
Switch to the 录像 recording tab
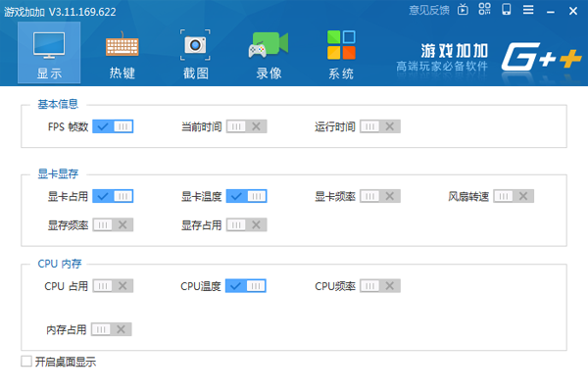pyautogui.click(x=269, y=55)
